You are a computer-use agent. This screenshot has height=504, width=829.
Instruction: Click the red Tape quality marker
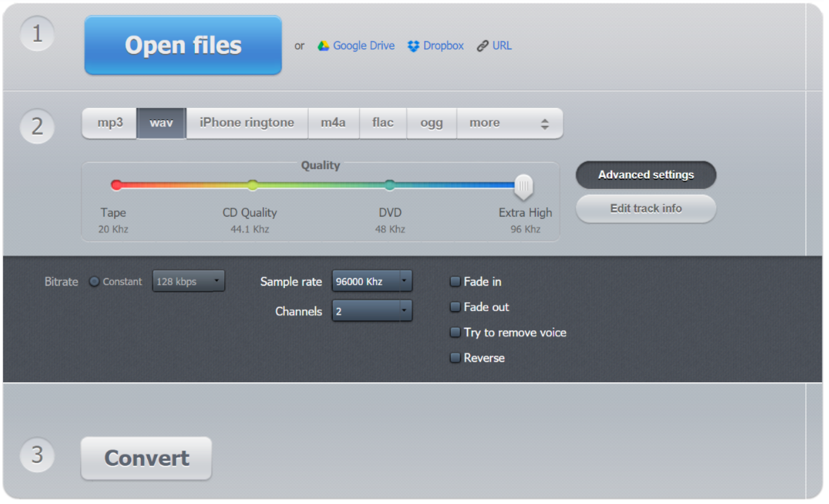coord(117,185)
